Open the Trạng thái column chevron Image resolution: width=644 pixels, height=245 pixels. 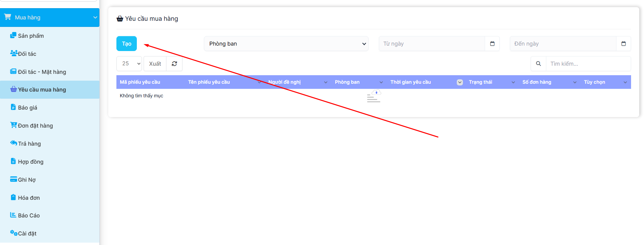(x=513, y=82)
